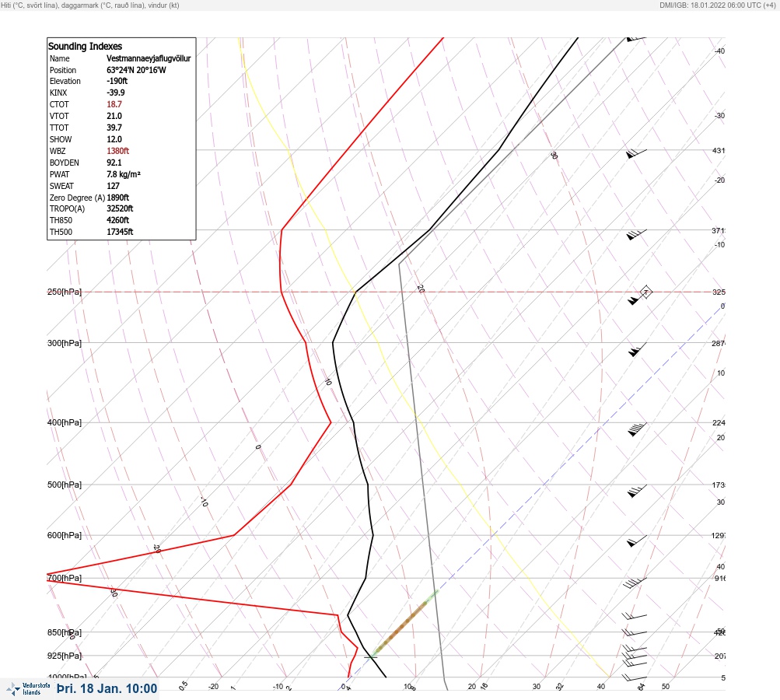Click the 300[hPa] pressure level label
Viewport: 780px width, 700px height.
(65, 343)
